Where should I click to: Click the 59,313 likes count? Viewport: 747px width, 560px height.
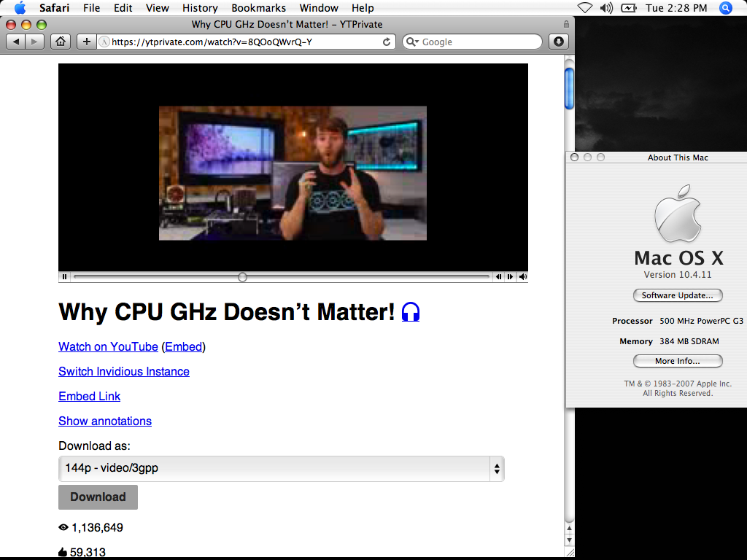pyautogui.click(x=88, y=553)
